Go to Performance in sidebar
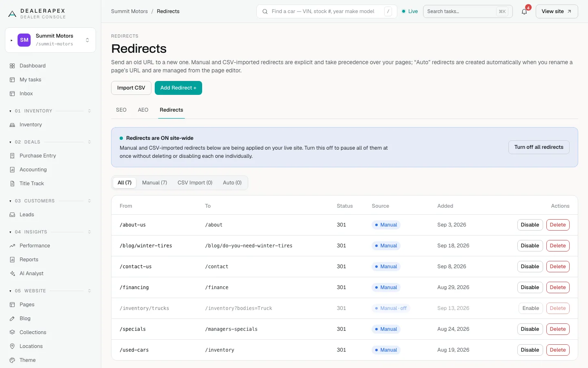The width and height of the screenshot is (588, 368). click(51, 246)
